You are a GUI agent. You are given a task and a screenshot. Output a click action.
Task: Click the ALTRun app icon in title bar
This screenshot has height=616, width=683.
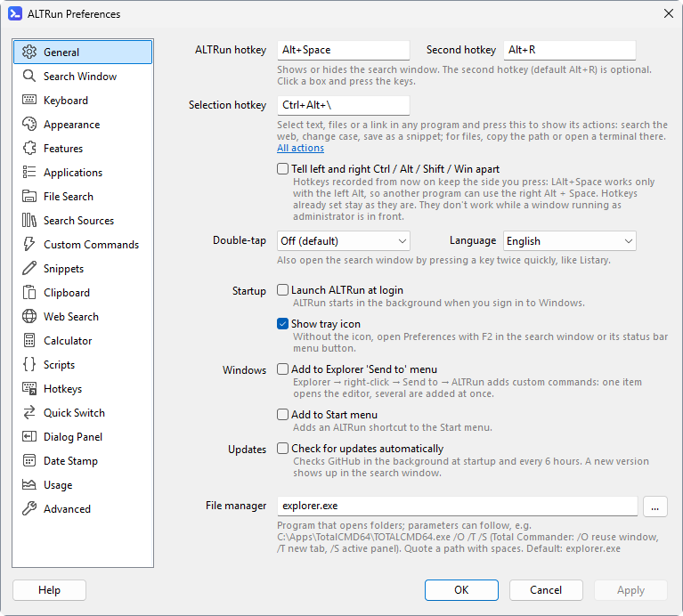[15, 13]
